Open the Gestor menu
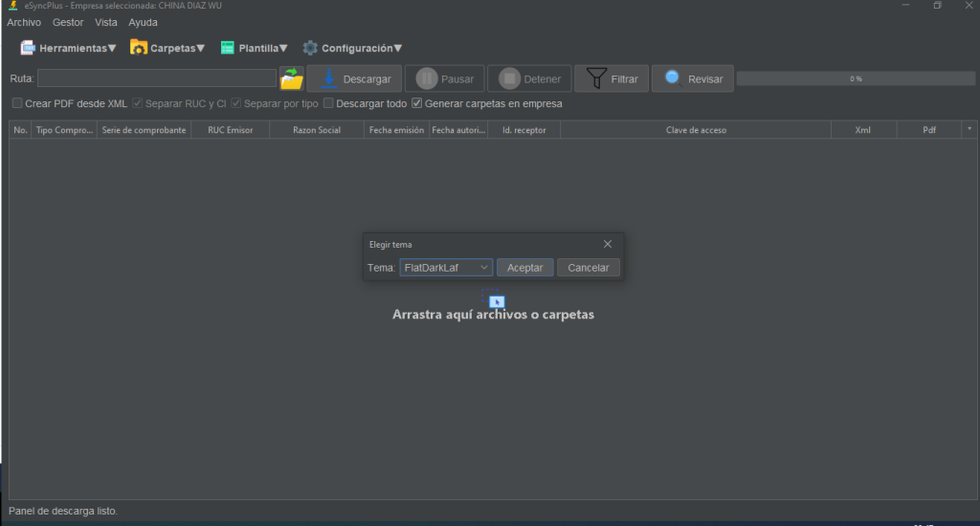 click(68, 22)
